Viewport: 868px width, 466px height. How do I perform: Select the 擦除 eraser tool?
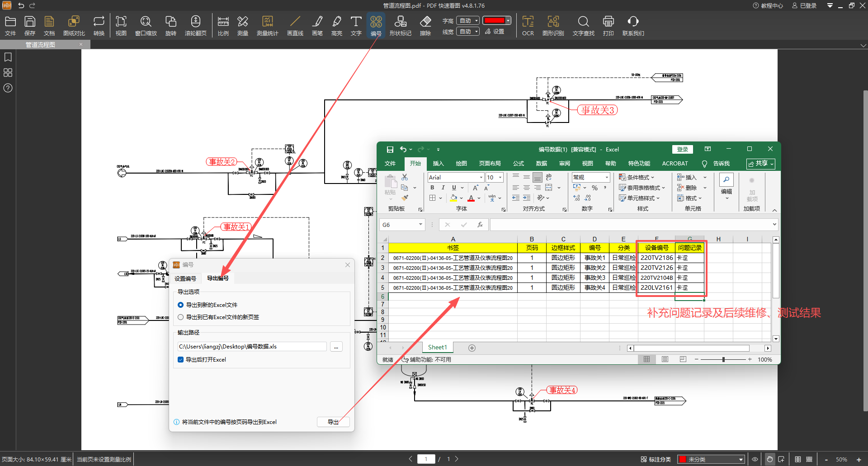pyautogui.click(x=425, y=26)
